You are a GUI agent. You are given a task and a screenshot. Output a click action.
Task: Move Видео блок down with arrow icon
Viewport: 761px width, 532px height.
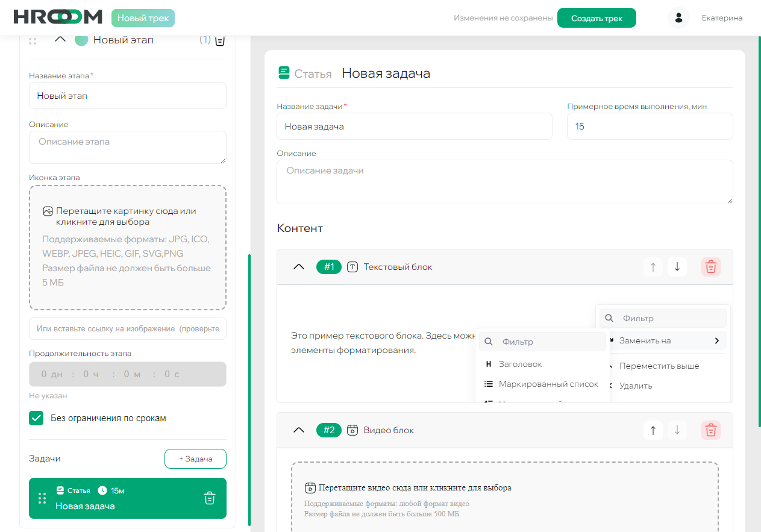677,430
